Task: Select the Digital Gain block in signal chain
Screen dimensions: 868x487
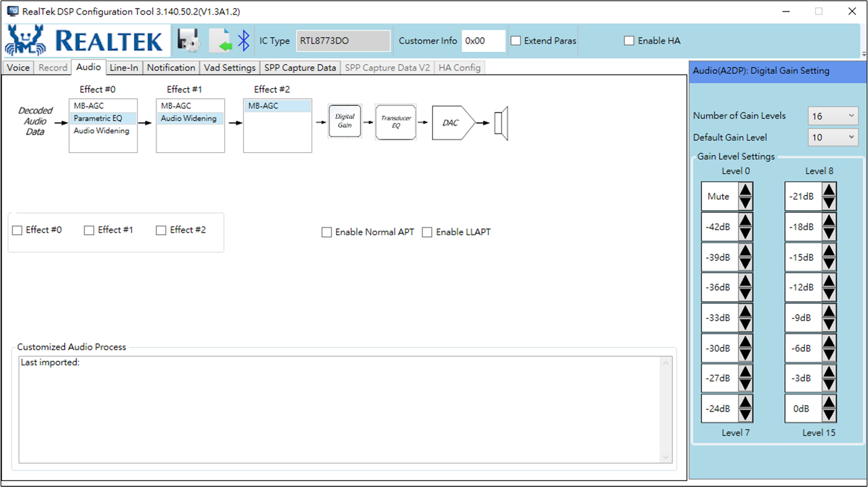Action: click(345, 121)
